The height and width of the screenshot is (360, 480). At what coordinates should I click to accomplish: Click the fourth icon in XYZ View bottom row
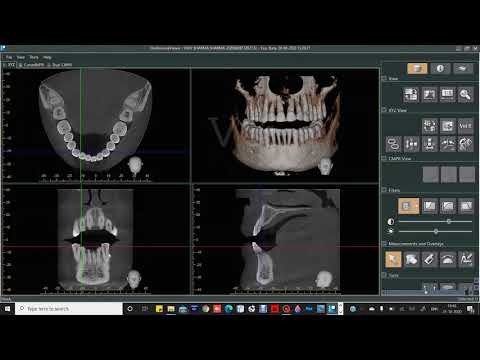click(x=447, y=144)
